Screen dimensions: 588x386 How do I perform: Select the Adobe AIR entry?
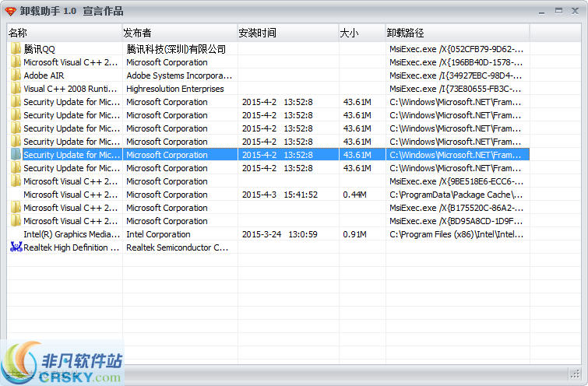pyautogui.click(x=44, y=75)
